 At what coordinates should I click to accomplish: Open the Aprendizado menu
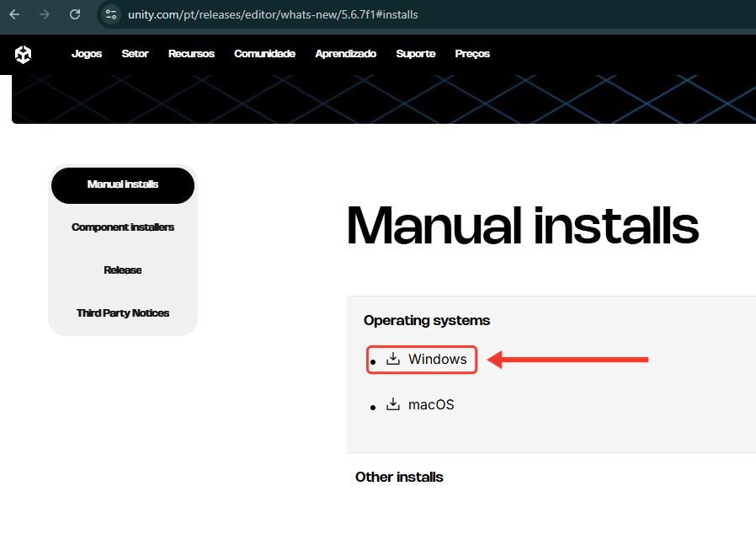click(x=346, y=54)
